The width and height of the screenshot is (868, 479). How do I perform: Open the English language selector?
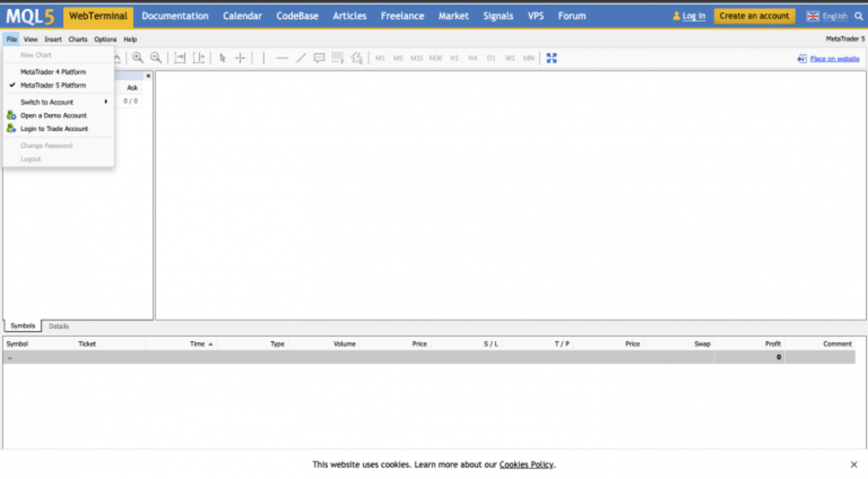[827, 16]
